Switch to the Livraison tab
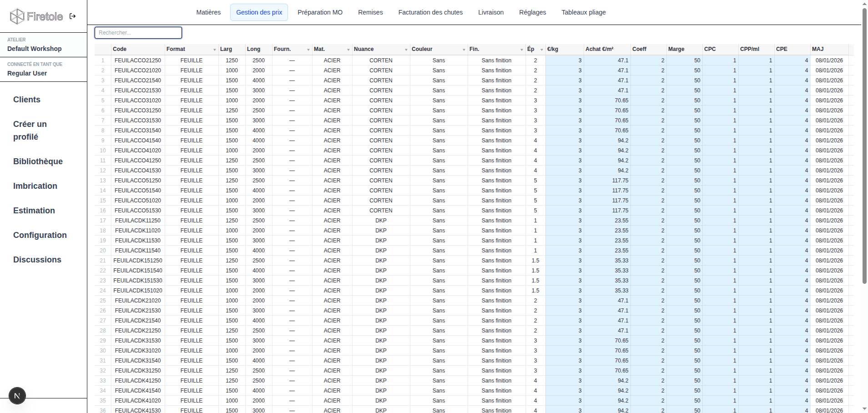The image size is (868, 413). [x=491, y=12]
